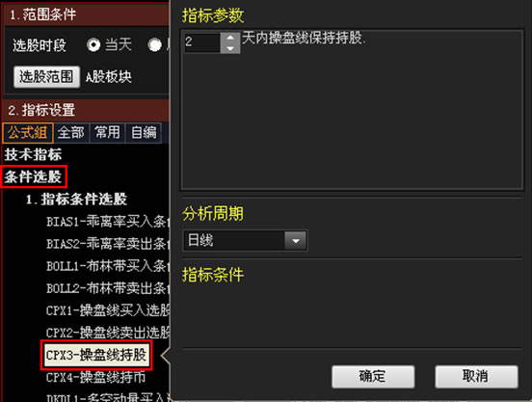This screenshot has height=402, width=532.
Task: Click the days parameter input field
Action: tap(202, 42)
